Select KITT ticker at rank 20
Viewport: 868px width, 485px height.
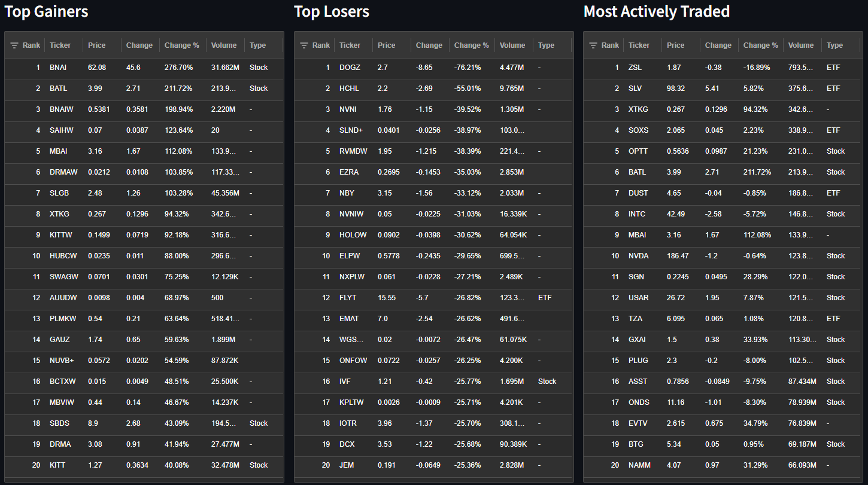(57, 465)
